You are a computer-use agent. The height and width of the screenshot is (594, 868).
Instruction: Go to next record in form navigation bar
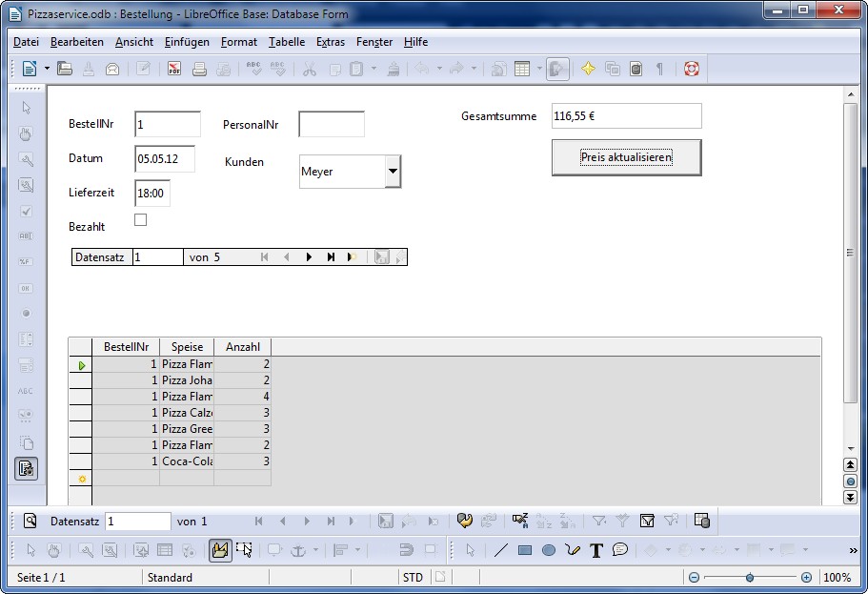309,257
